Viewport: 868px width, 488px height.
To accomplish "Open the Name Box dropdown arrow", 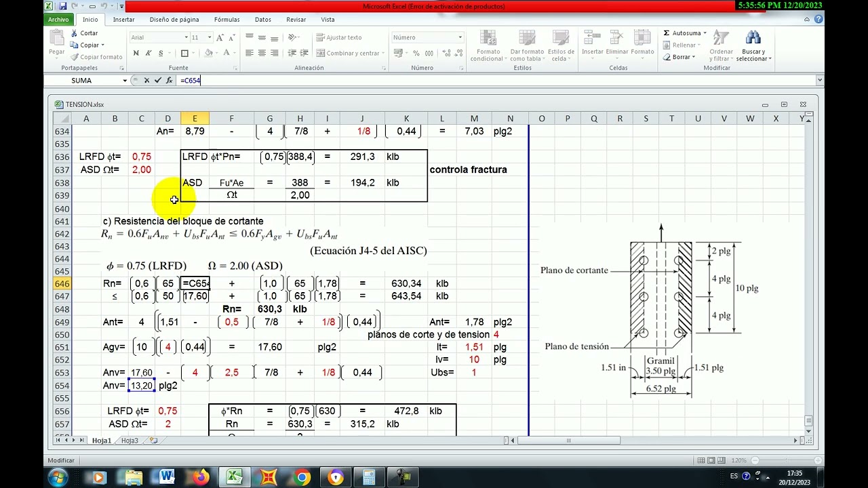I will 124,80.
